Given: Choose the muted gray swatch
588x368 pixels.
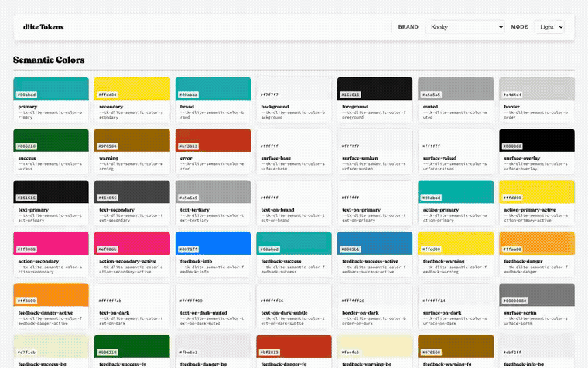Looking at the screenshot, I should tap(456, 88).
